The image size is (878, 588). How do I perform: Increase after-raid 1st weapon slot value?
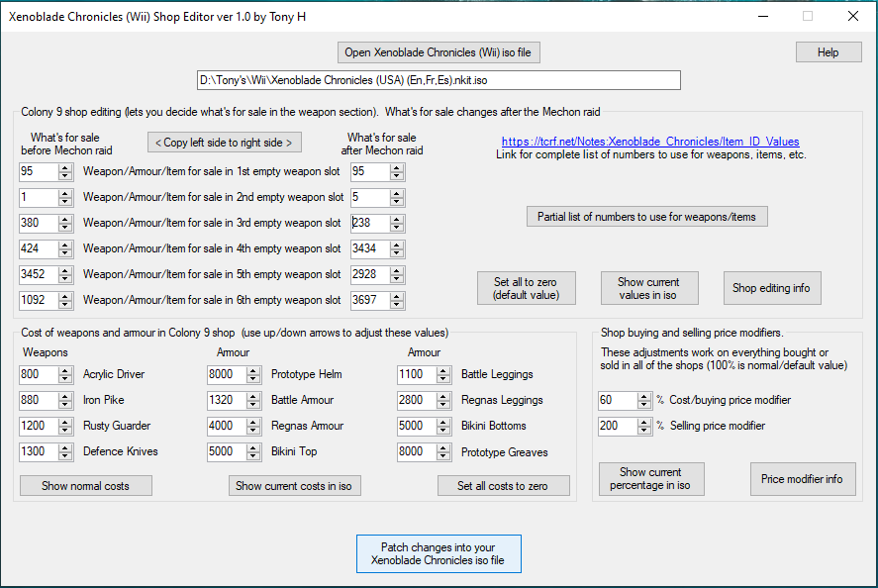click(397, 168)
